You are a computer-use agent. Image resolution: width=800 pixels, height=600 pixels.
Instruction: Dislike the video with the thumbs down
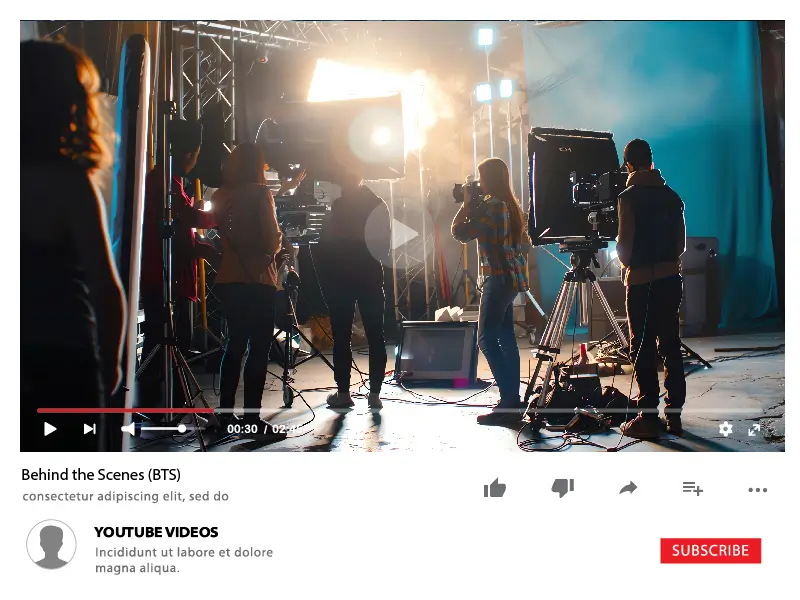point(562,488)
